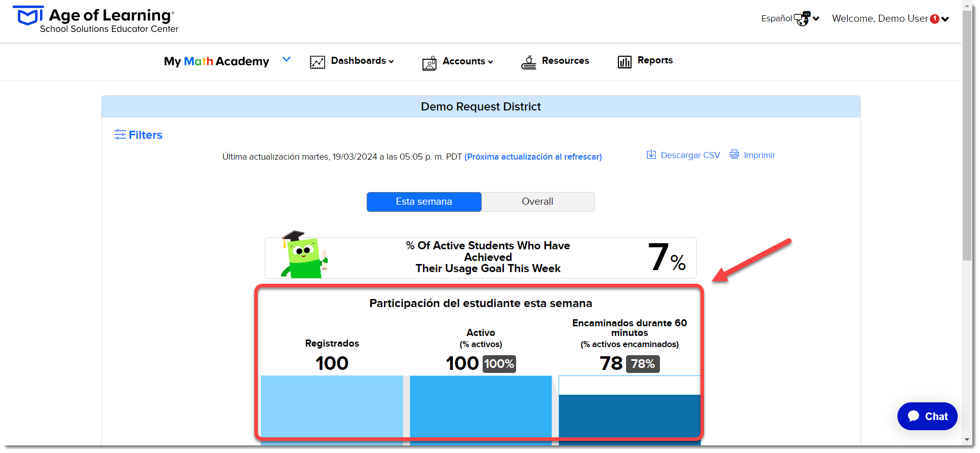Click Descargar CSV link
The width and height of the screenshot is (980, 453).
pos(690,155)
